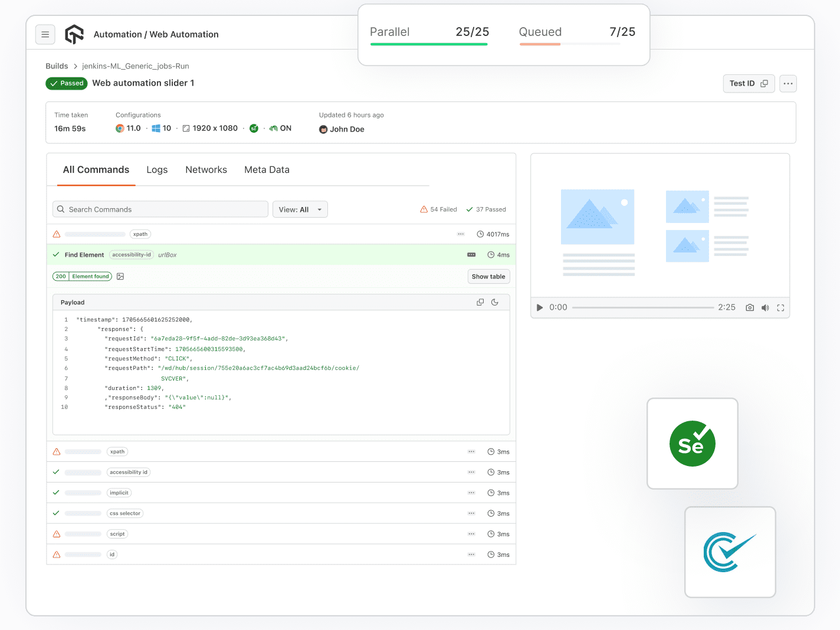Open the hamburger menu in header

click(x=45, y=35)
